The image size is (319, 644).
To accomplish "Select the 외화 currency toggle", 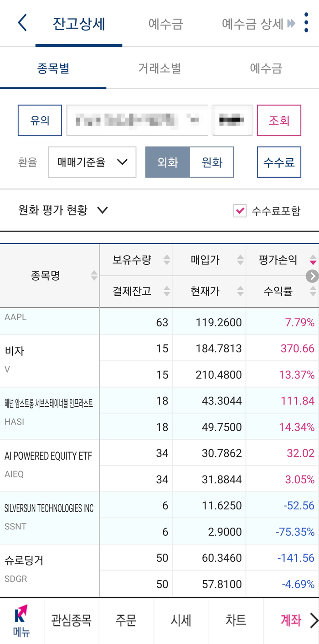I will (x=167, y=162).
